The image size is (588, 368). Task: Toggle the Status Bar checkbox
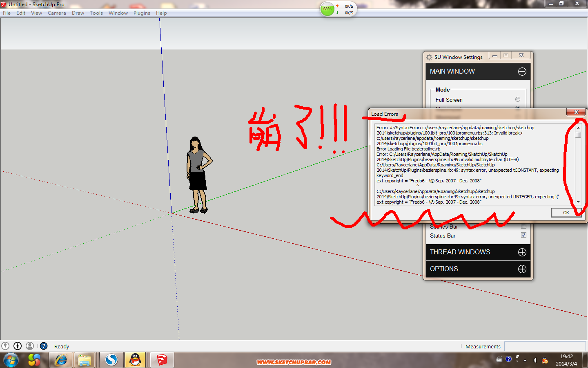(523, 235)
